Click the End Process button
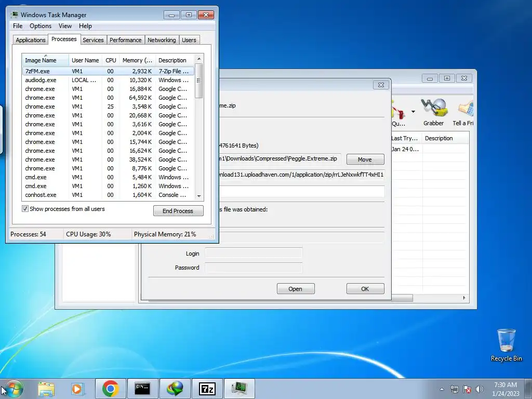The height and width of the screenshot is (399, 532). point(178,211)
